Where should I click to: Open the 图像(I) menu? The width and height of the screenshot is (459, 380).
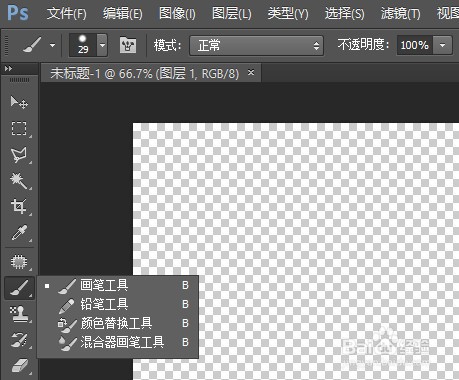click(x=177, y=14)
